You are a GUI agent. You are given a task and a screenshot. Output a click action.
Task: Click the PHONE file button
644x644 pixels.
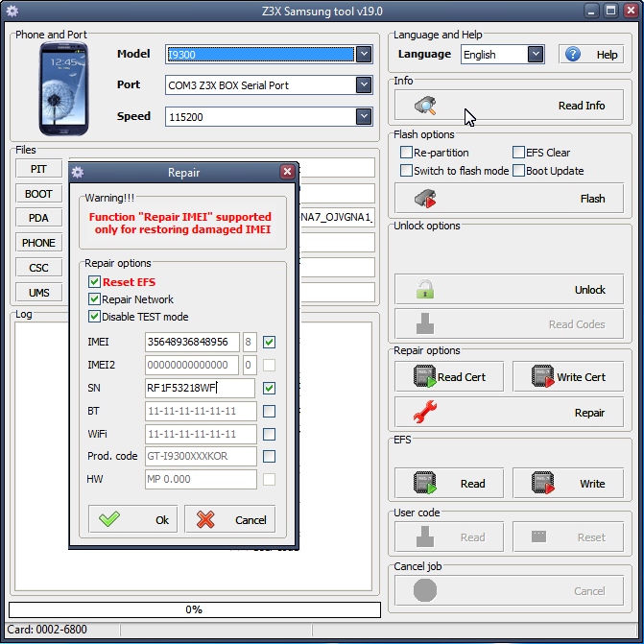click(x=38, y=243)
